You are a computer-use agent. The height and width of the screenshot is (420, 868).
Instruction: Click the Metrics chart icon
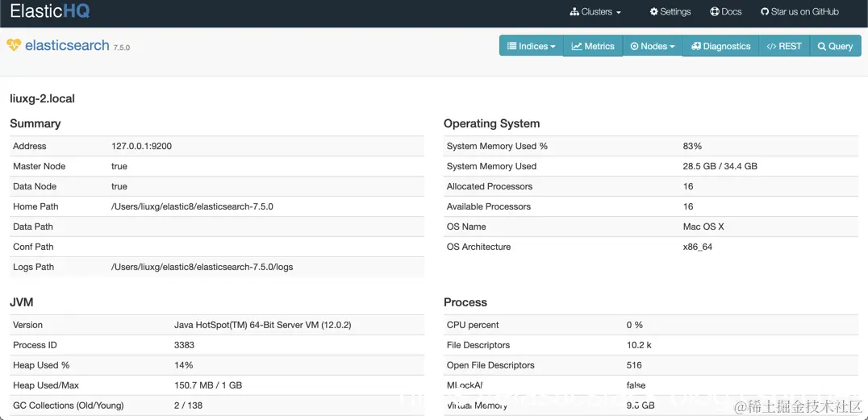tap(577, 46)
